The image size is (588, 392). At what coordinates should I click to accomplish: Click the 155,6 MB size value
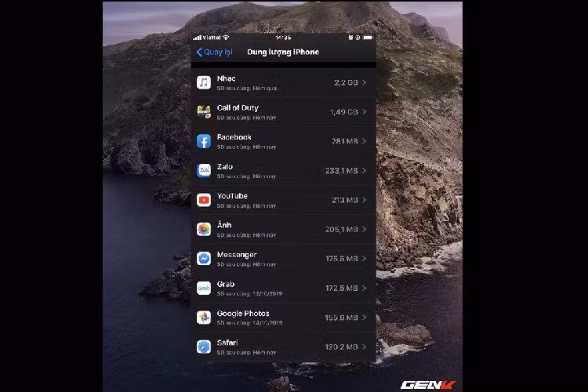click(x=341, y=318)
